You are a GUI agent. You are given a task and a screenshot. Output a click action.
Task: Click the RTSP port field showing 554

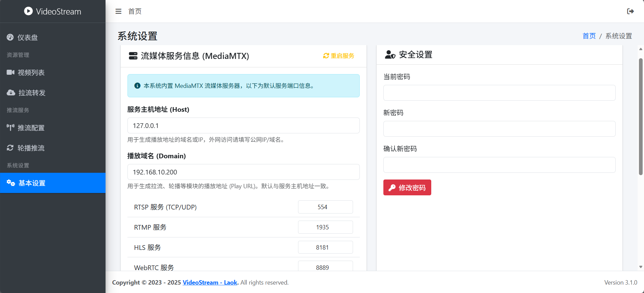pyautogui.click(x=325, y=207)
